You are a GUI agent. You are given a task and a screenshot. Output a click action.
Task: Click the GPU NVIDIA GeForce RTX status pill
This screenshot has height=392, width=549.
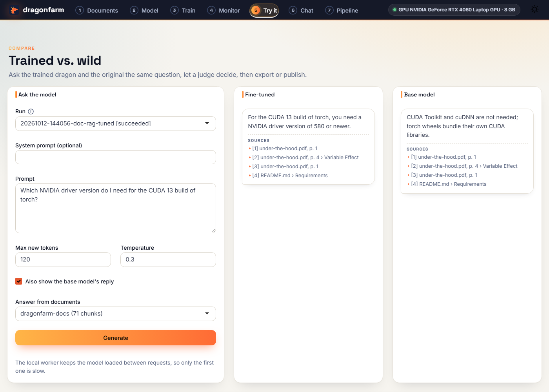tap(454, 10)
